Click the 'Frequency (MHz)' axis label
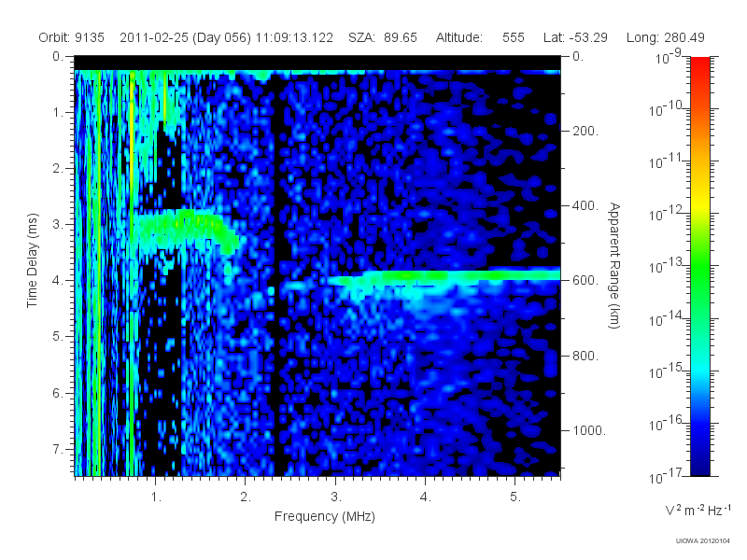Viewport: 747px width, 560px height. click(324, 516)
